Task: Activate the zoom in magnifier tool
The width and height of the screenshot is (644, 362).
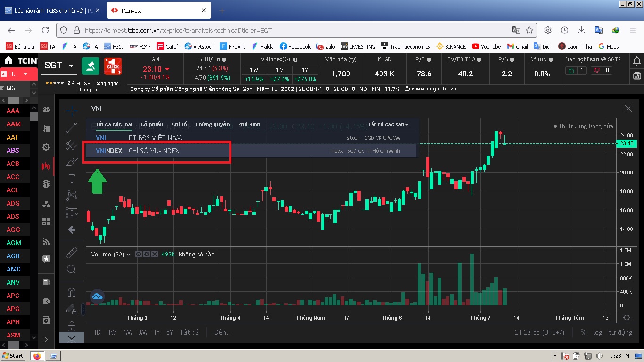Action: (x=72, y=270)
